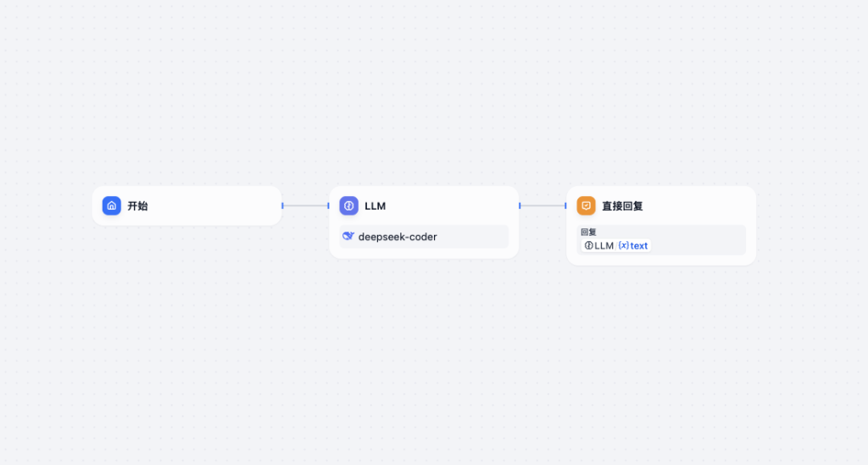Click the LLM node input handle
Viewport: 868px width, 465px height.
(329, 205)
